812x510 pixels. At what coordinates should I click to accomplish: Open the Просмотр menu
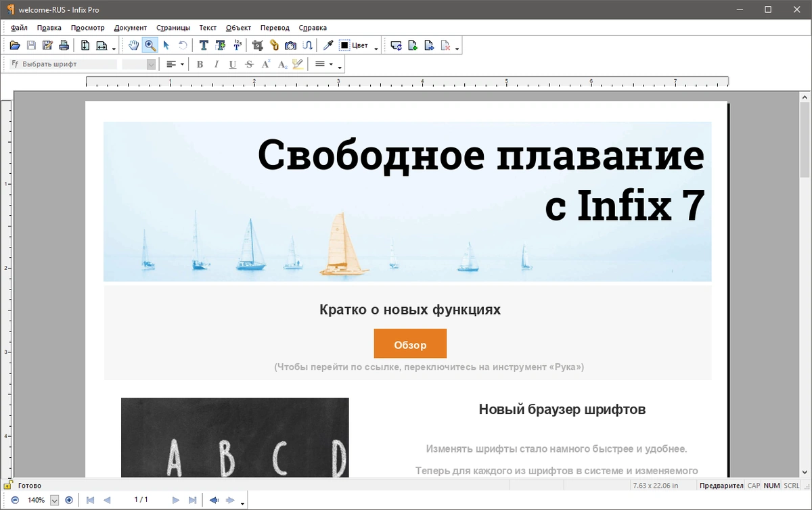[88, 28]
